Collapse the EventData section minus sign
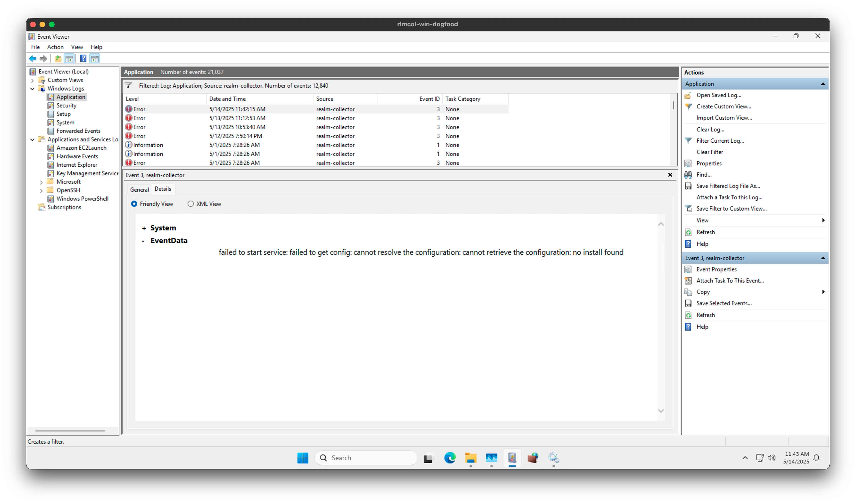The height and width of the screenshot is (504, 856). click(x=143, y=241)
